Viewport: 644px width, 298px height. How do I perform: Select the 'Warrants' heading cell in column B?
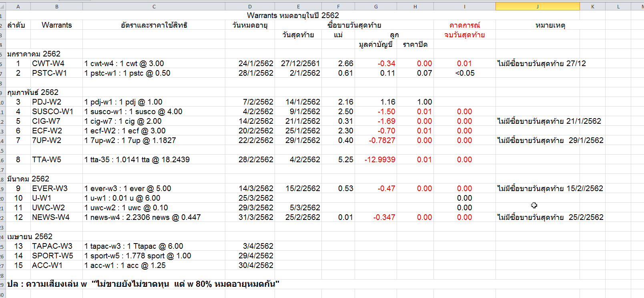57,25
